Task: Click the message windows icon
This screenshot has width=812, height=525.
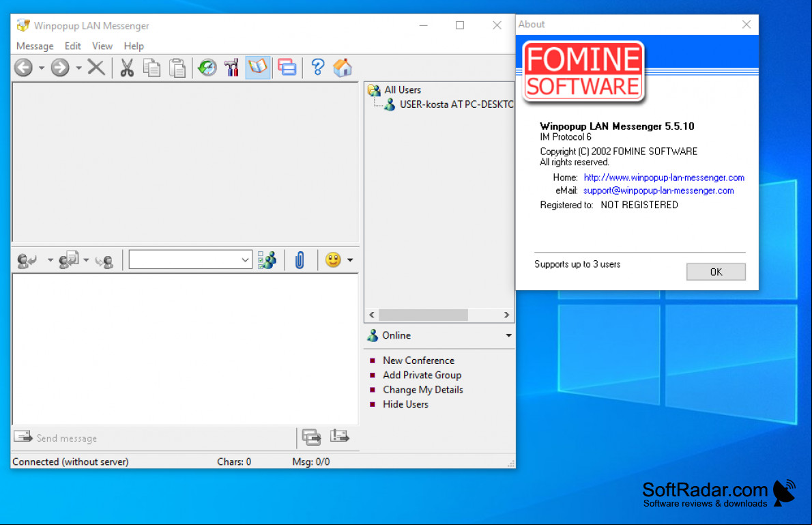Action: point(287,68)
